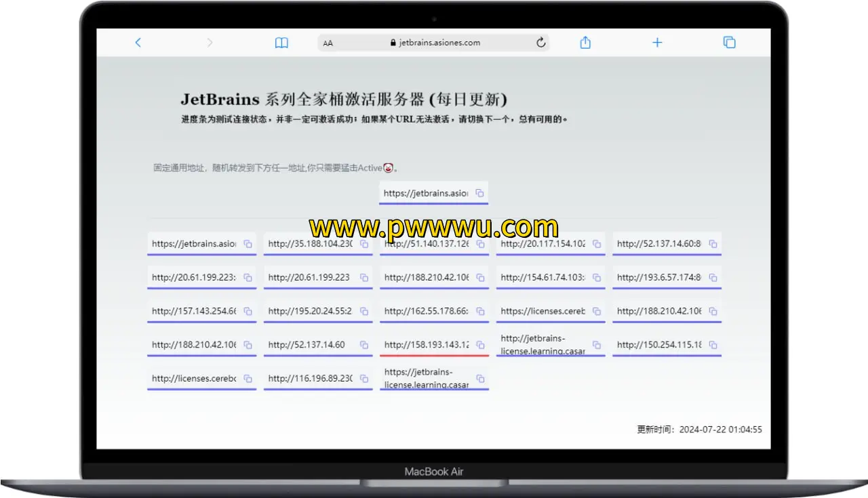Go back using the navigation arrow

(x=138, y=42)
